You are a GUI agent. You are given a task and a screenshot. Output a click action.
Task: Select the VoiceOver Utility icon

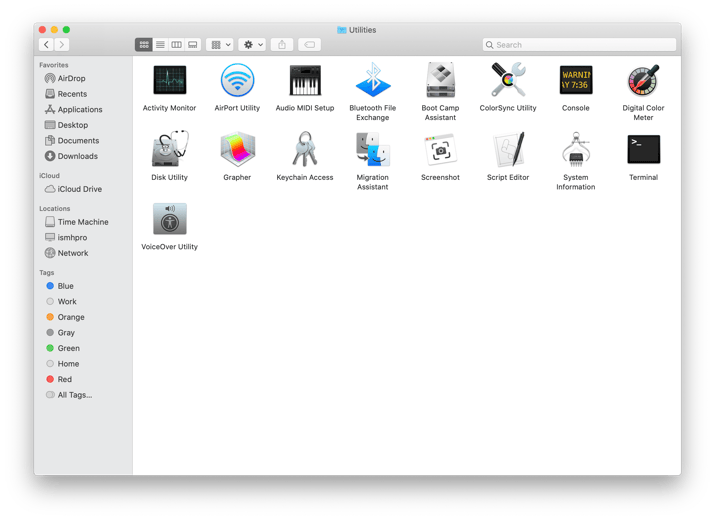[x=170, y=218]
